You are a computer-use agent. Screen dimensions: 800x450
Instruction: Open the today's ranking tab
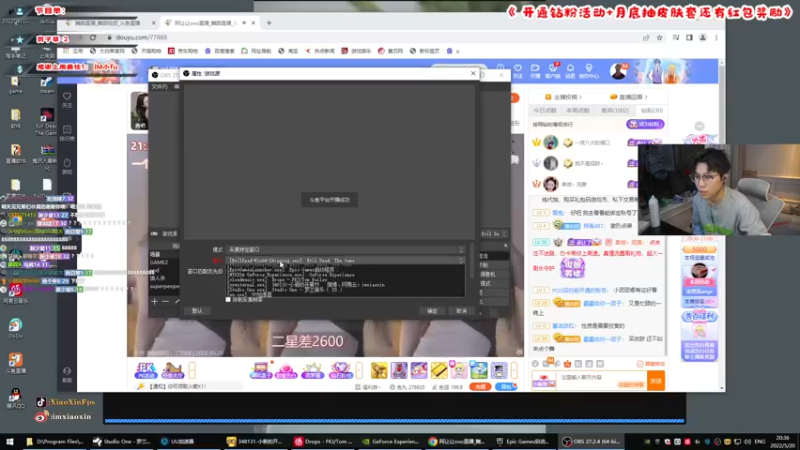(x=545, y=111)
